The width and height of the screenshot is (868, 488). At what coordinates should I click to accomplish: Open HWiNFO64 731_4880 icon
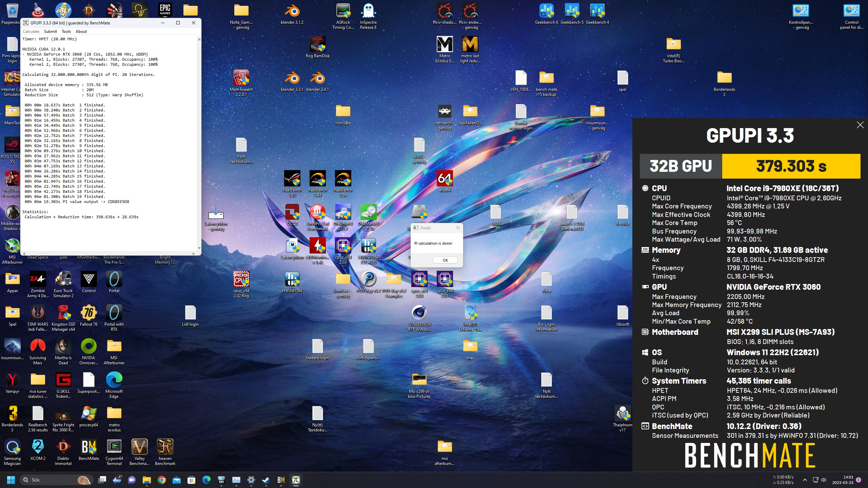[x=368, y=251]
